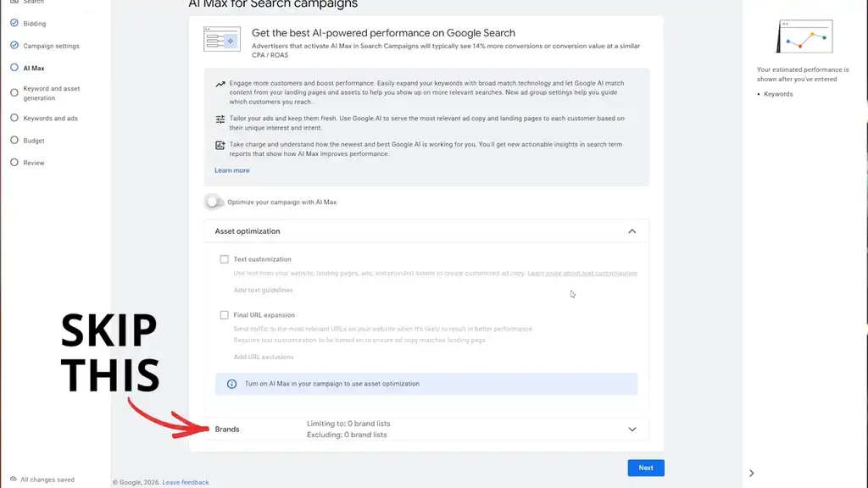
Task: Open the Learn more link
Action: [x=232, y=170]
